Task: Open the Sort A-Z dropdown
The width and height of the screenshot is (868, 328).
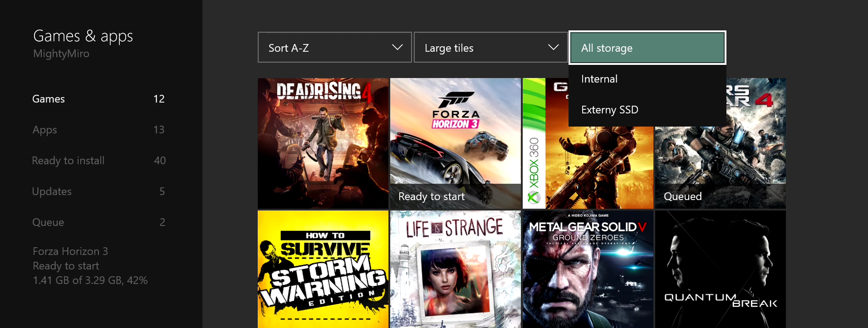Action: coord(334,47)
